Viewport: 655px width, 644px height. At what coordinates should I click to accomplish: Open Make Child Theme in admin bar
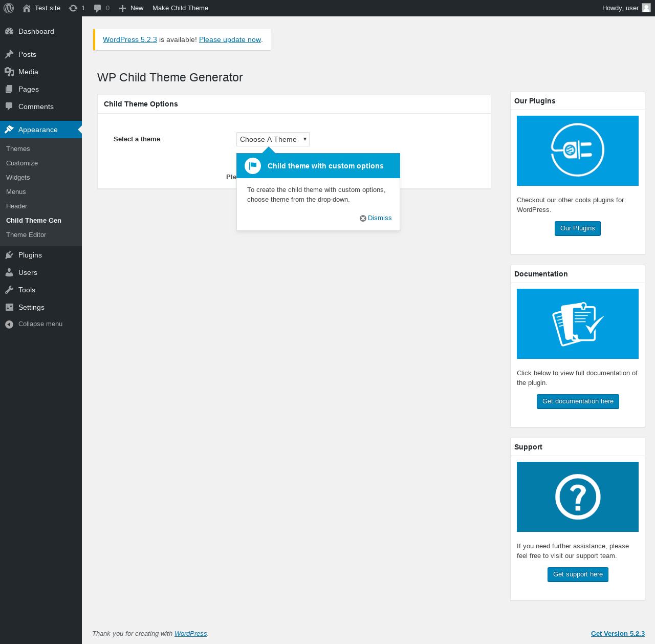pyautogui.click(x=180, y=8)
